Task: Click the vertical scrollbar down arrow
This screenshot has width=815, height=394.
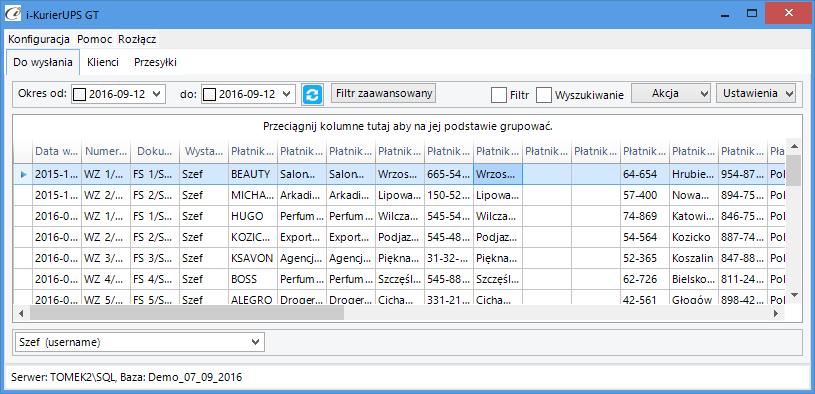Action: click(x=794, y=295)
